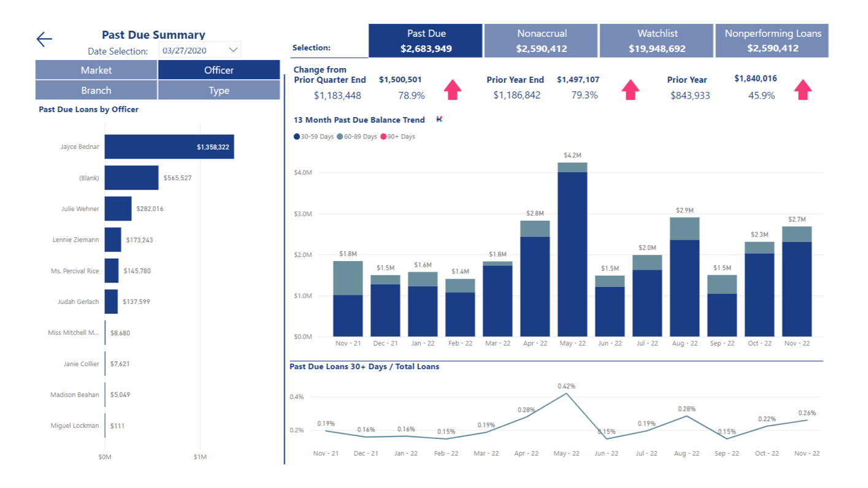The image size is (868, 488).
Task: Click the $843,933 prior year amount
Action: 690,96
